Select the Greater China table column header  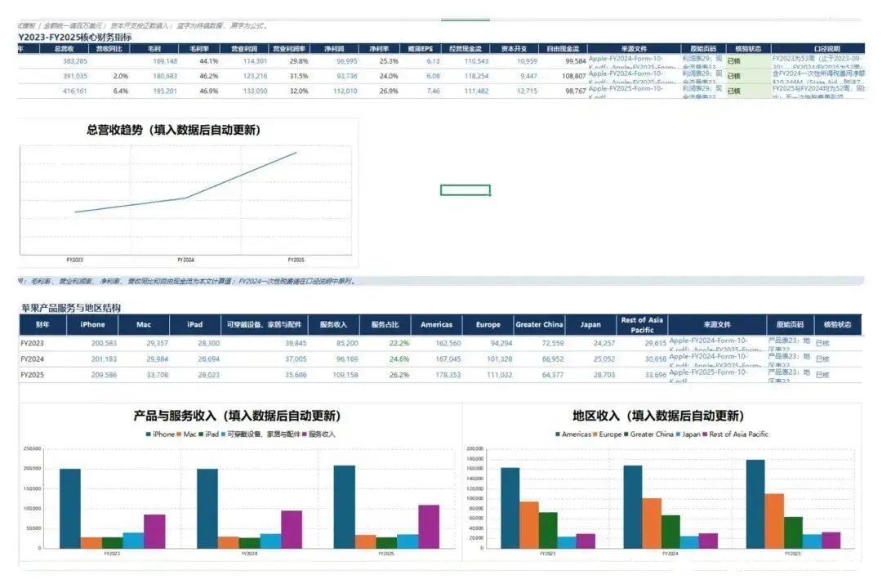(x=539, y=325)
